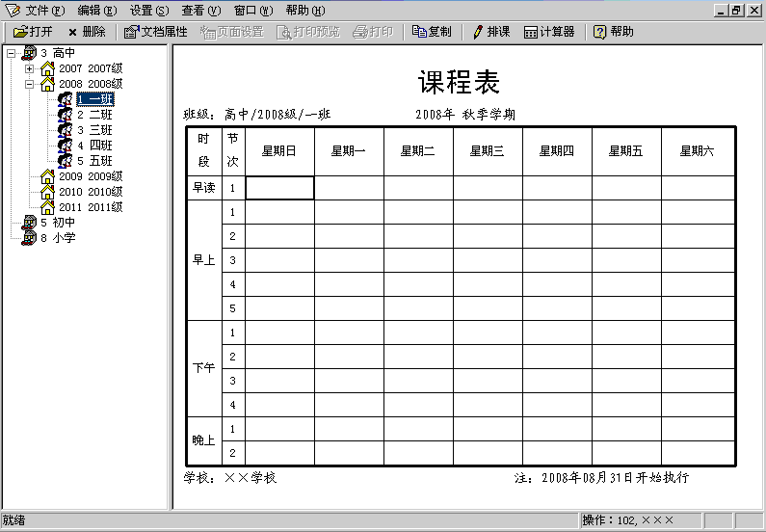Select the 2009级 grade house icon
This screenshot has width=766, height=532.
click(x=47, y=176)
